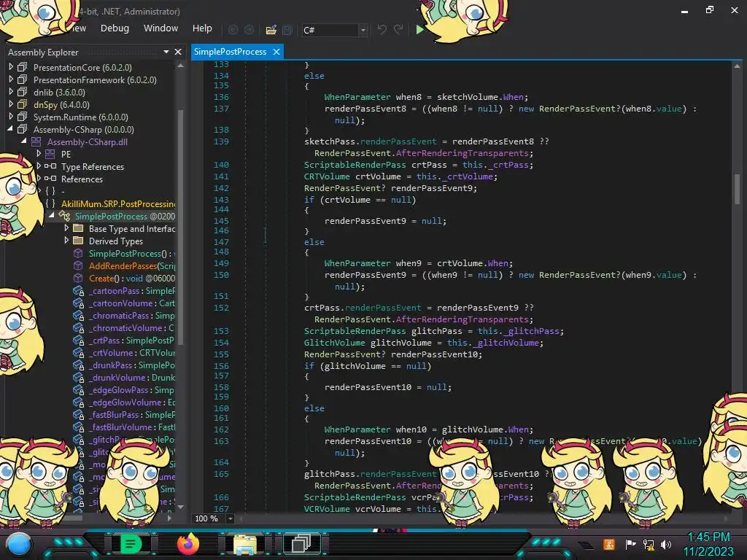Click the _drunkPass field icon
The width and height of the screenshot is (747, 560).
(x=78, y=365)
